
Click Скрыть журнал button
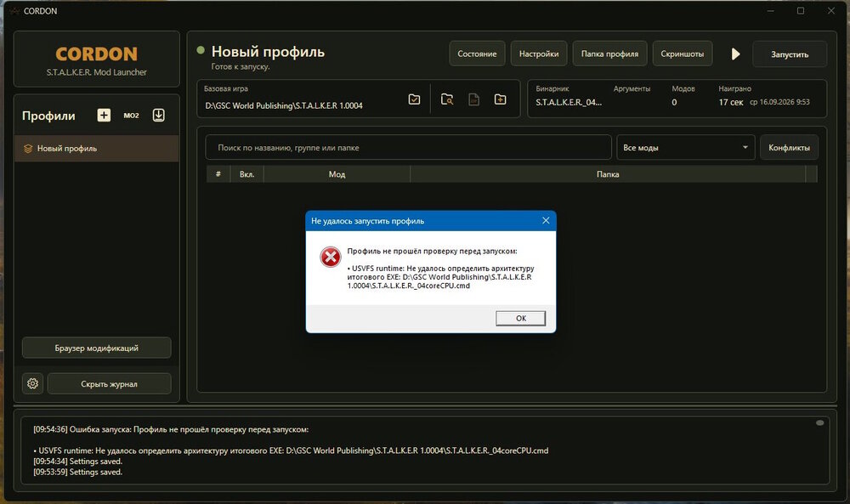click(x=109, y=383)
